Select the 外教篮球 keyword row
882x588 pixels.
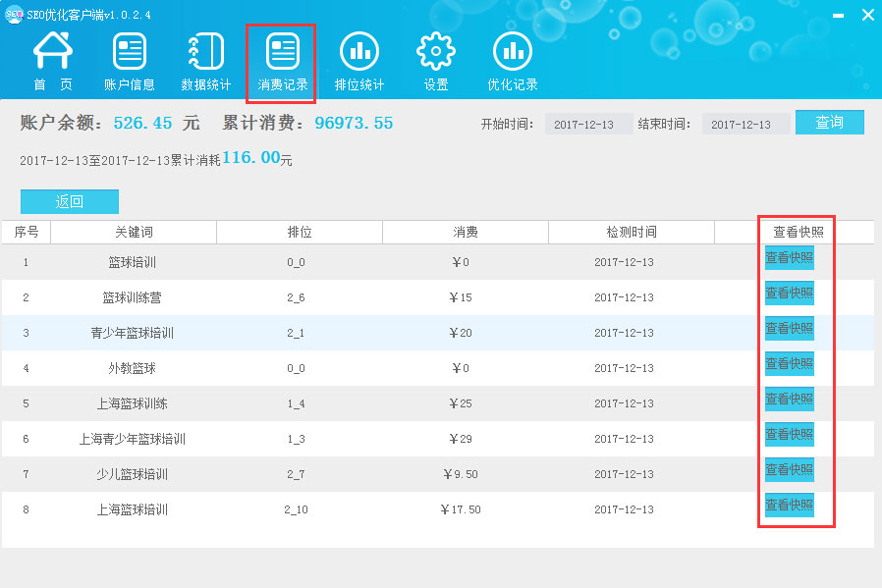click(x=133, y=368)
